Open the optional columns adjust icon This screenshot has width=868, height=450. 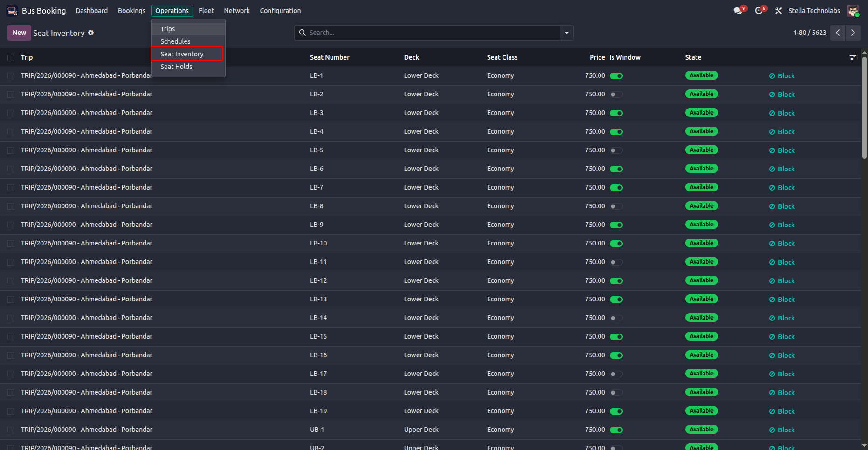[x=853, y=57]
